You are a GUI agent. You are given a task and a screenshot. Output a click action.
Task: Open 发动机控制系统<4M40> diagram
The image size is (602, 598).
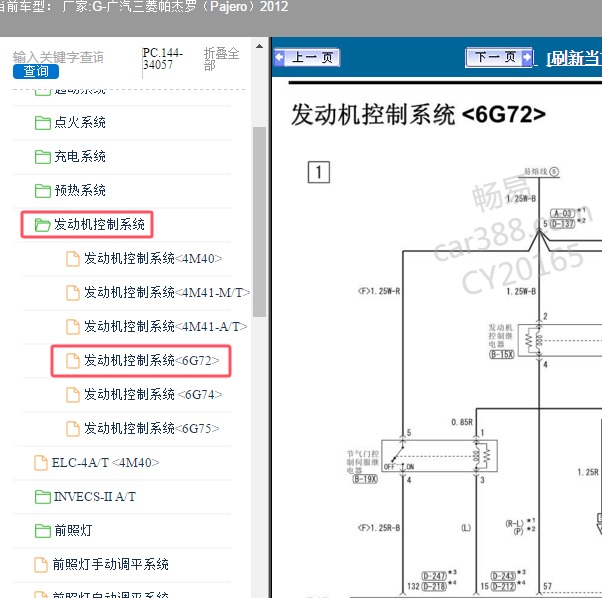[153, 258]
